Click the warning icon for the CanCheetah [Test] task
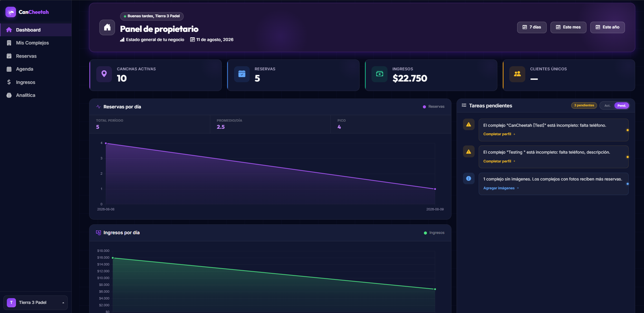 [469, 125]
